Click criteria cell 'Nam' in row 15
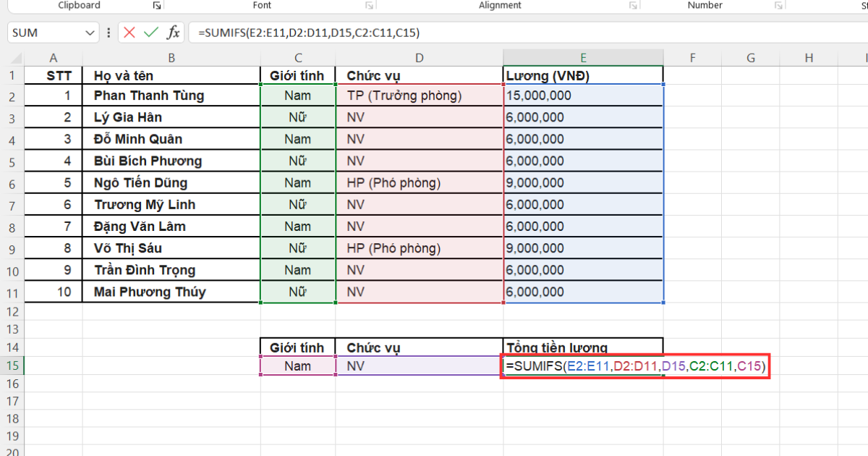 pos(298,366)
